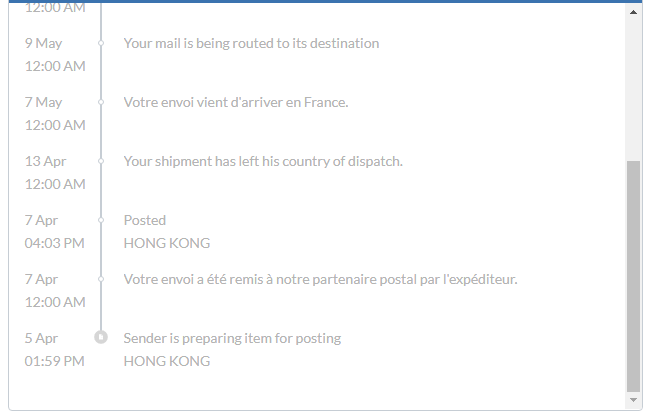Click the 'Votre envoi a été remis' entry
Viewport: 652px width, 417px height.
(x=320, y=279)
